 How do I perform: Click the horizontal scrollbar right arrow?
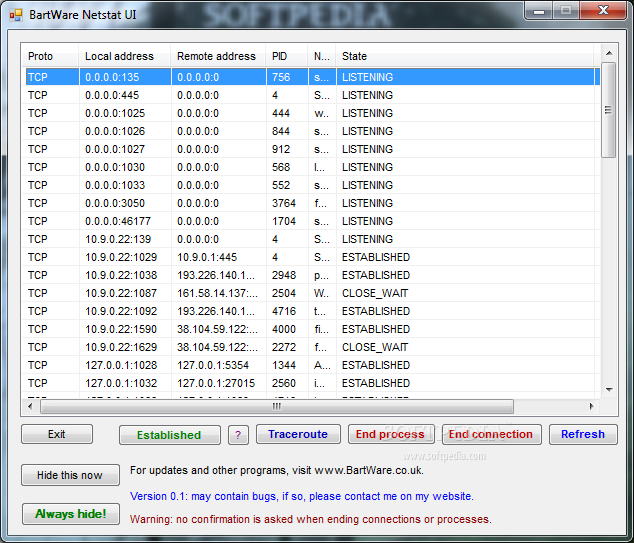point(592,406)
